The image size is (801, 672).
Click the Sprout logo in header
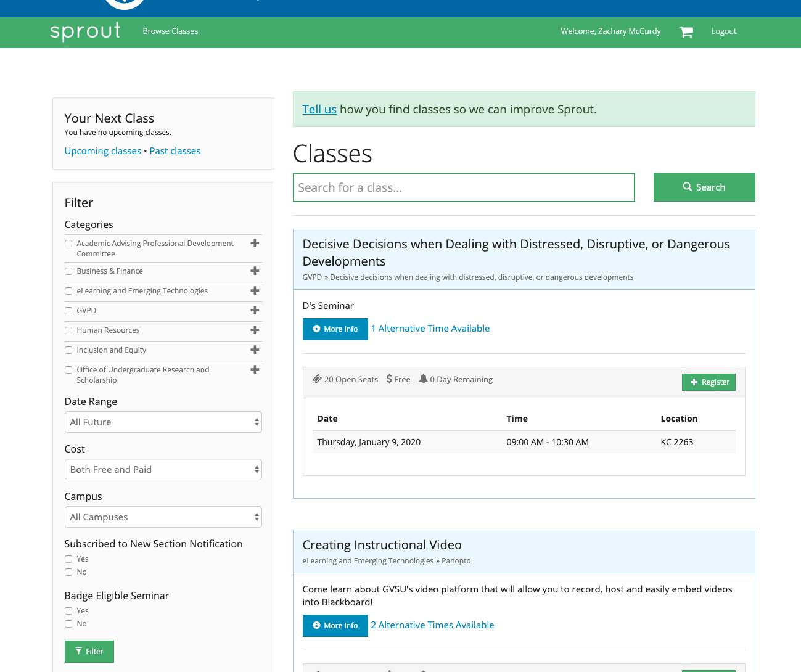click(85, 31)
